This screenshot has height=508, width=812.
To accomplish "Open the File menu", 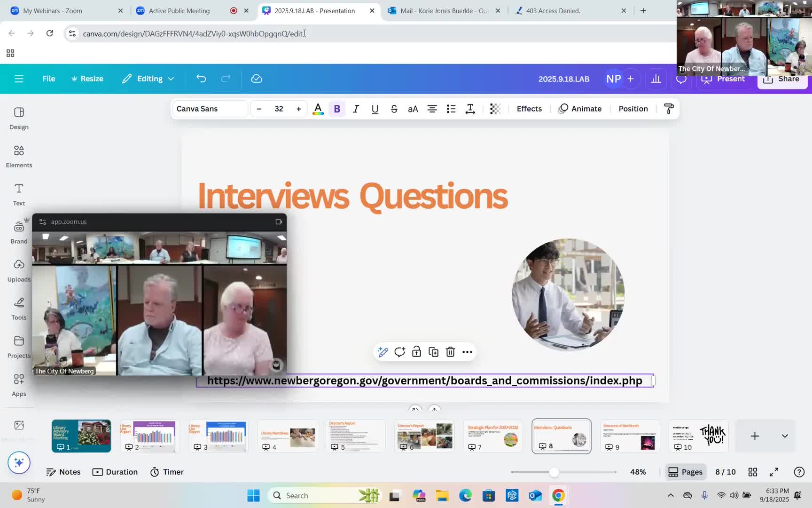I will [48, 79].
